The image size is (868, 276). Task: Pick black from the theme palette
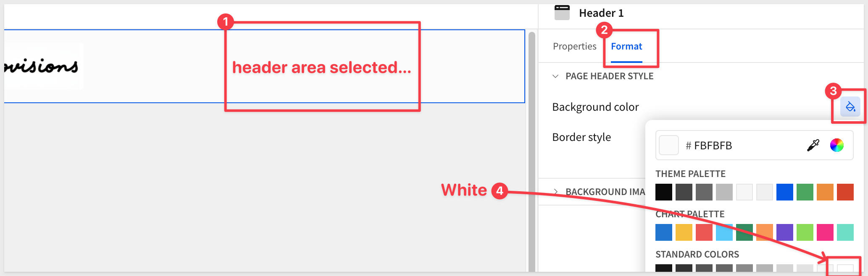pos(664,192)
